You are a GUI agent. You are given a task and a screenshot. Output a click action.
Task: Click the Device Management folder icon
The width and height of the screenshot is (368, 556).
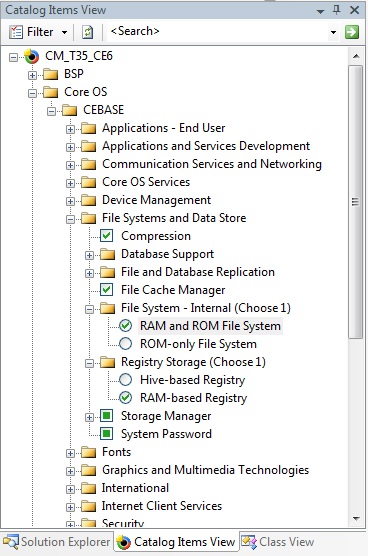click(x=88, y=201)
